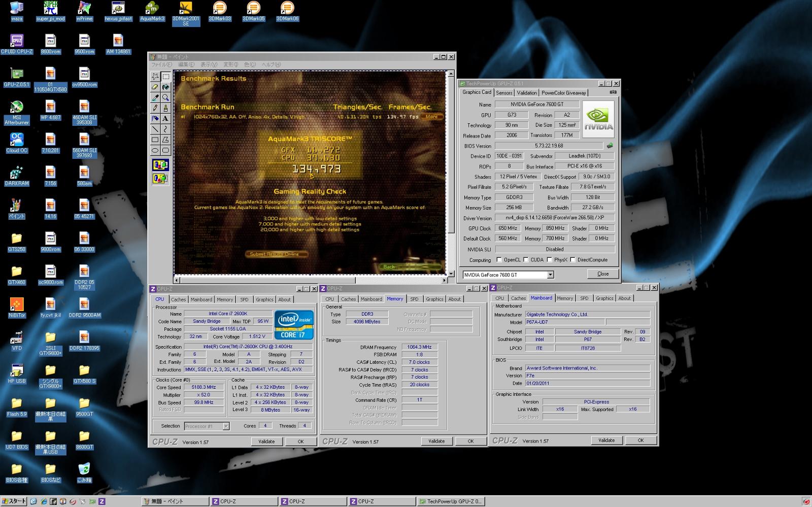This screenshot has height=507, width=812.
Task: Open the UD7 BIOS folder on desktop
Action: pos(17,440)
